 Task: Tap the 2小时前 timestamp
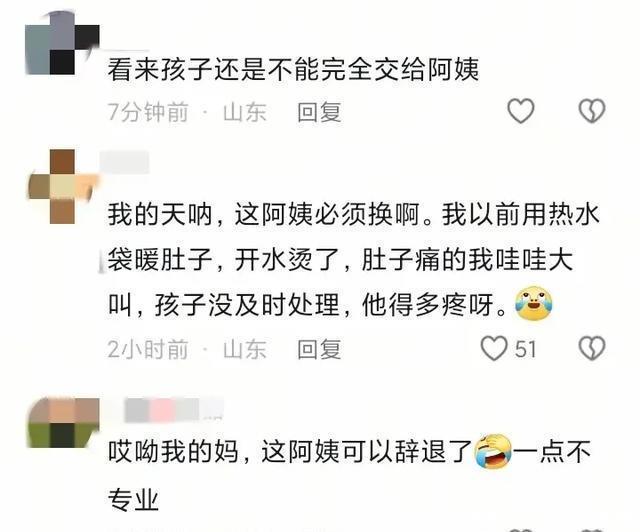coord(148,349)
